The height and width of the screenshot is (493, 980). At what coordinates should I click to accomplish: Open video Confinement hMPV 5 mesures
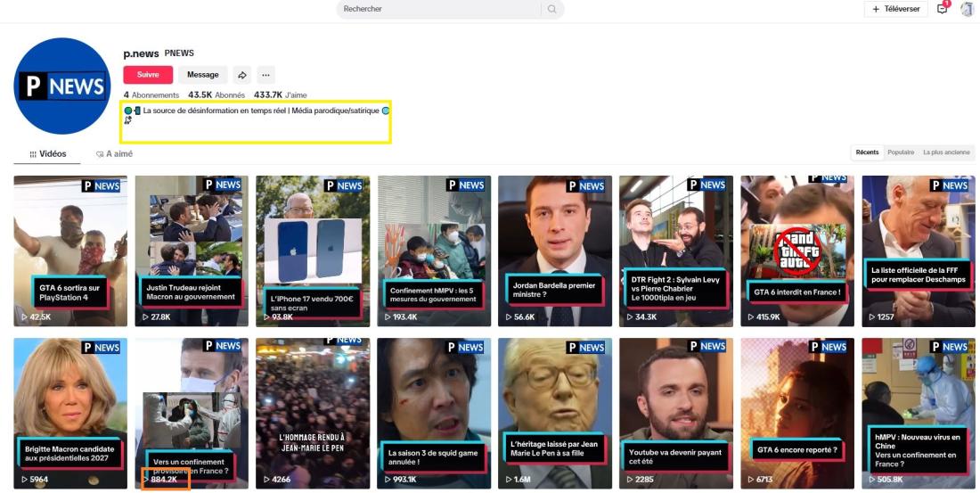click(434, 251)
